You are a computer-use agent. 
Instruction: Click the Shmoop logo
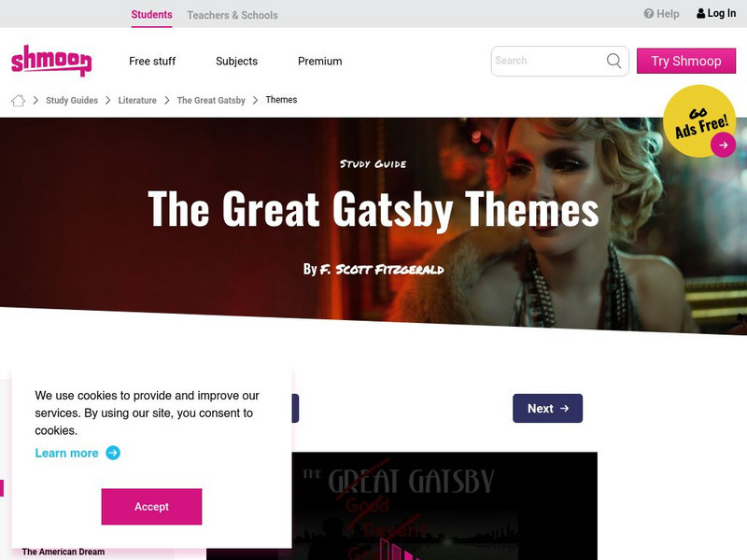pyautogui.click(x=51, y=61)
